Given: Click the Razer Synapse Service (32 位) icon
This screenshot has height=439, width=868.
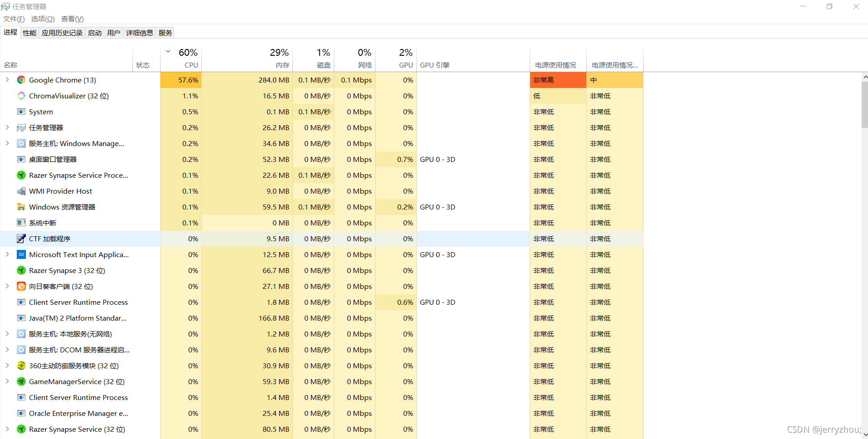Looking at the screenshot, I should tap(21, 429).
